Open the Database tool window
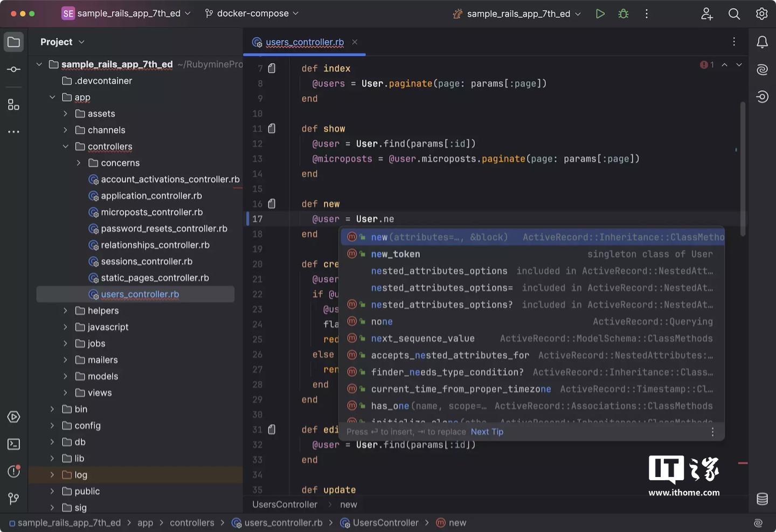 (762, 499)
